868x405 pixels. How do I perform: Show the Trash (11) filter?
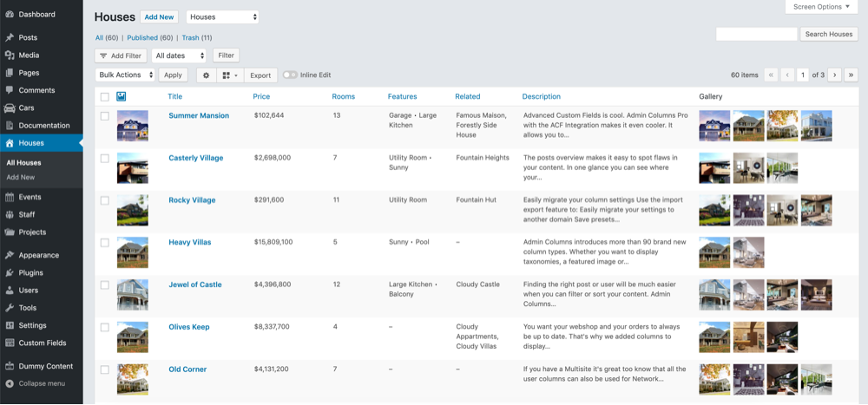(197, 37)
